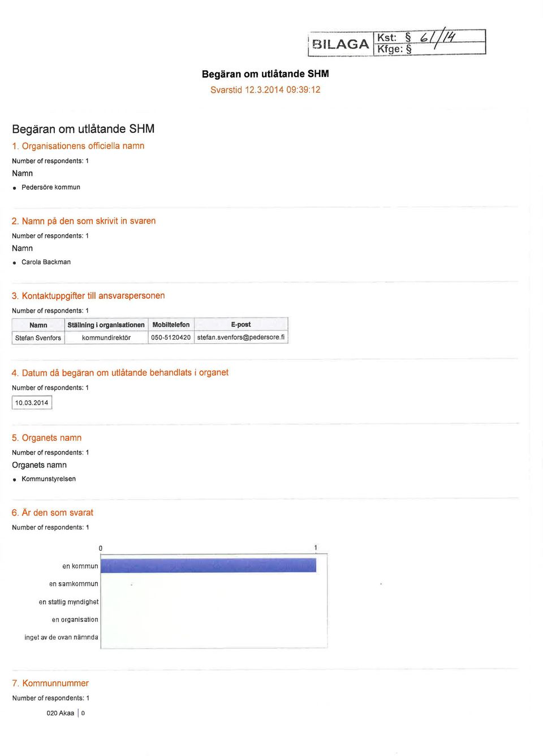Click the email stefan.svenfors@pedersore.fi
This screenshot has height=756, width=543.
(x=241, y=337)
